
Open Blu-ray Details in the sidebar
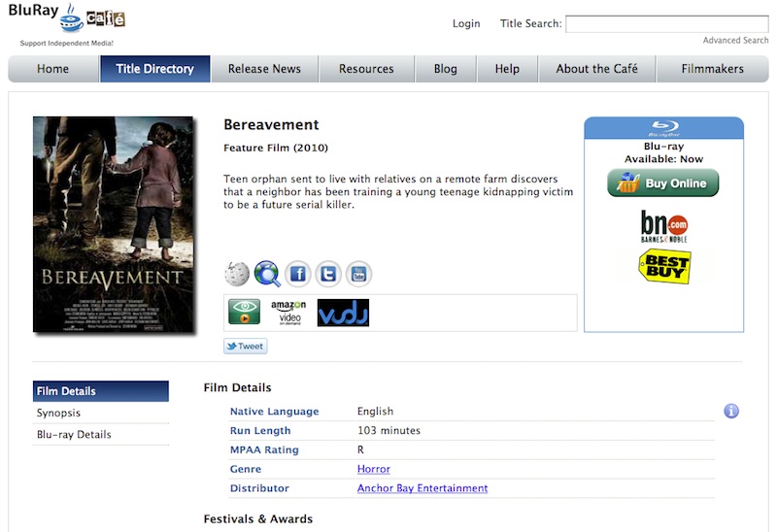coord(74,435)
